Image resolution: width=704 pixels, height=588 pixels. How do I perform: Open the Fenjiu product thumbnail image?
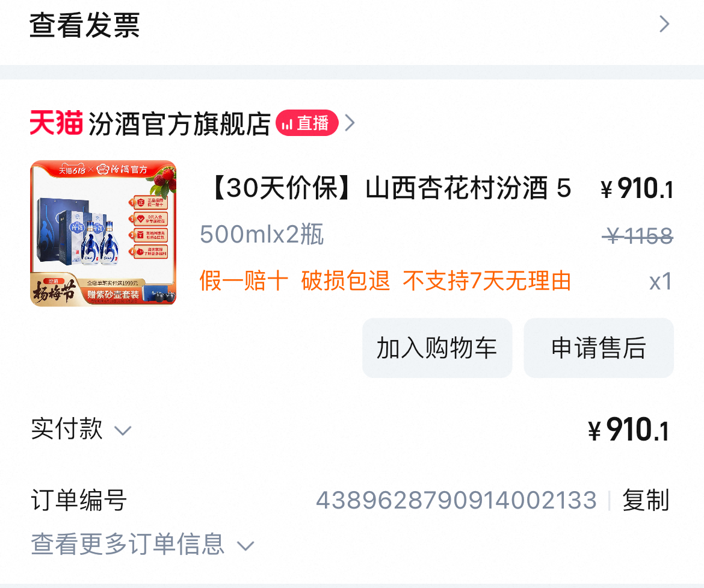[103, 233]
